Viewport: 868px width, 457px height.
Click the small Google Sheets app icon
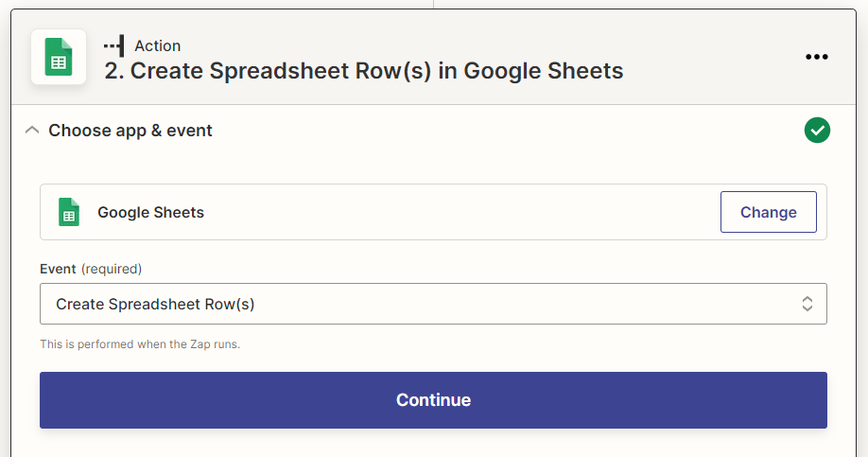69,212
